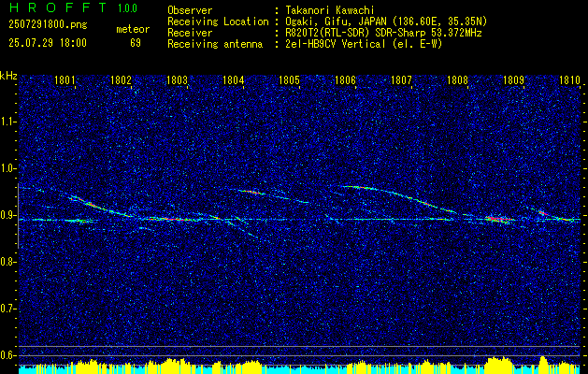The image size is (588, 374).
Task: Click the 0.7 kHz axis label
Action: (x=7, y=309)
